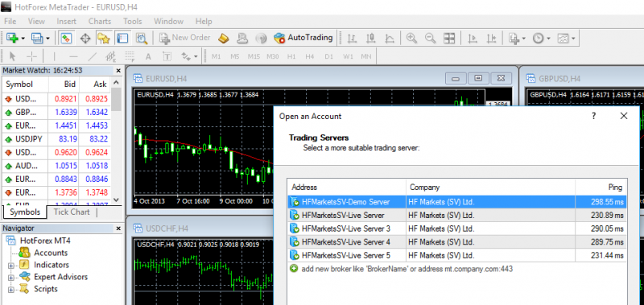The width and height of the screenshot is (644, 305).
Task: Select the HFMarketsSV-Demo Server row
Action: pos(456,202)
